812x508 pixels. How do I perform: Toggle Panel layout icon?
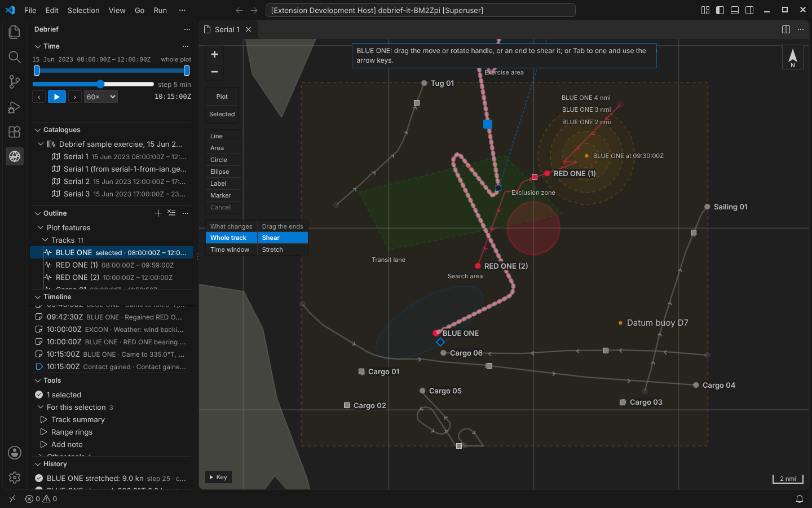coord(735,10)
